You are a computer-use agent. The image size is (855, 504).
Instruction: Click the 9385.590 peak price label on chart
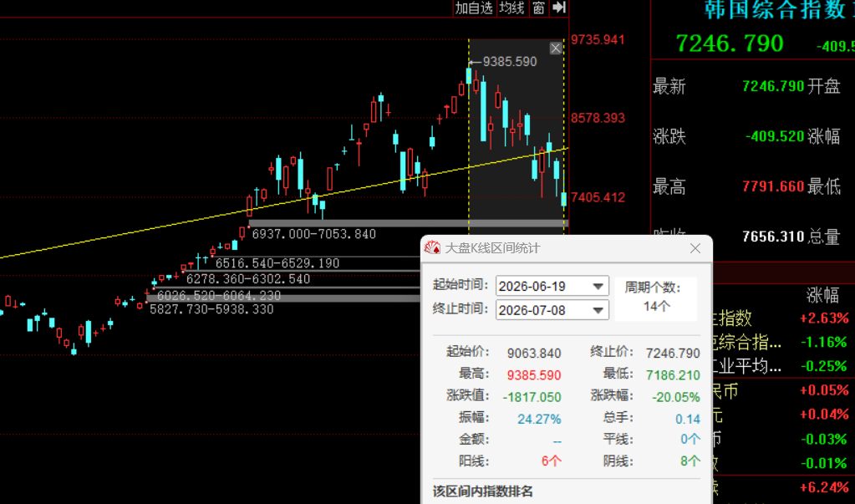coord(509,62)
